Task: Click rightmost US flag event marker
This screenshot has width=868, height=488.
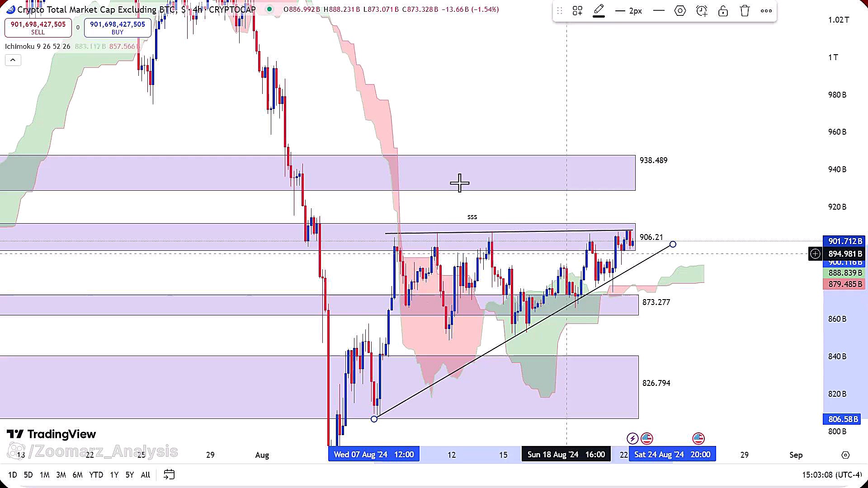Action: pyautogui.click(x=698, y=438)
